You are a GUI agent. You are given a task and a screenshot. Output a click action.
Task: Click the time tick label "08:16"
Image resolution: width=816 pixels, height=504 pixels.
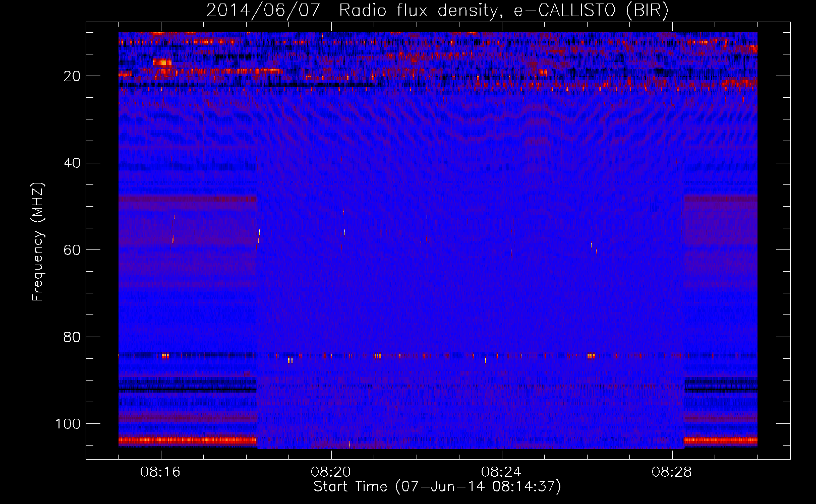160,472
